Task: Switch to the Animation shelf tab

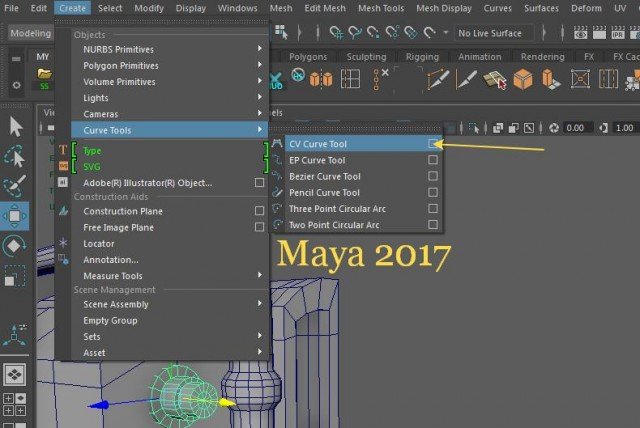Action: (480, 57)
